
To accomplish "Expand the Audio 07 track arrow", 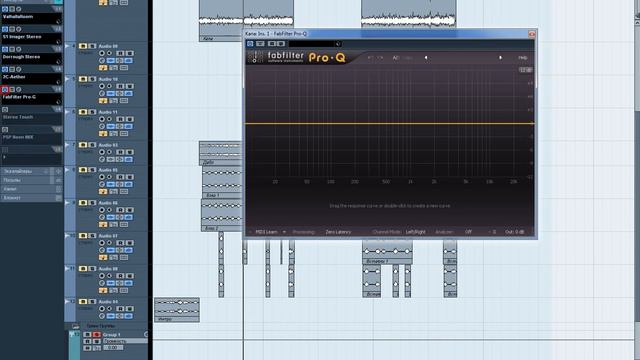I will pyautogui.click(x=67, y=236).
